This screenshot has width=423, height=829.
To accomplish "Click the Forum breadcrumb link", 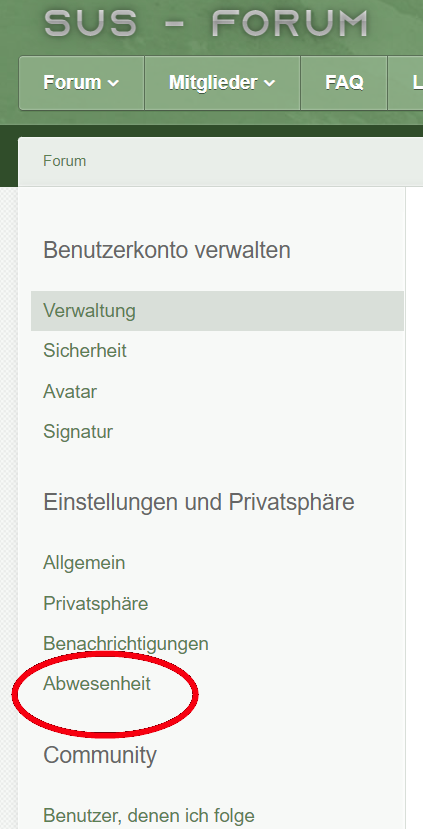I will (65, 161).
